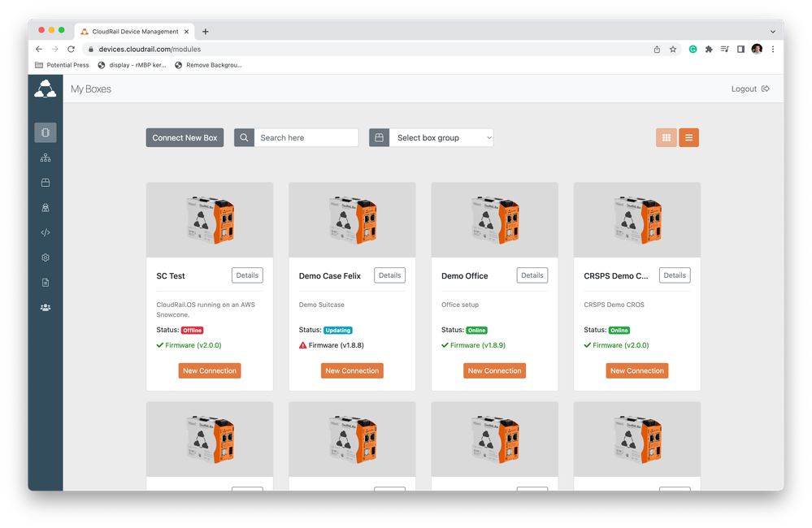
Task: Go forward in browser history
Action: coord(55,50)
